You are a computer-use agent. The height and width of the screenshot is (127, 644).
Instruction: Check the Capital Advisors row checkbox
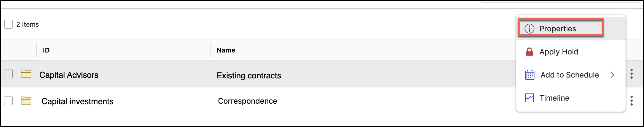(x=8, y=74)
